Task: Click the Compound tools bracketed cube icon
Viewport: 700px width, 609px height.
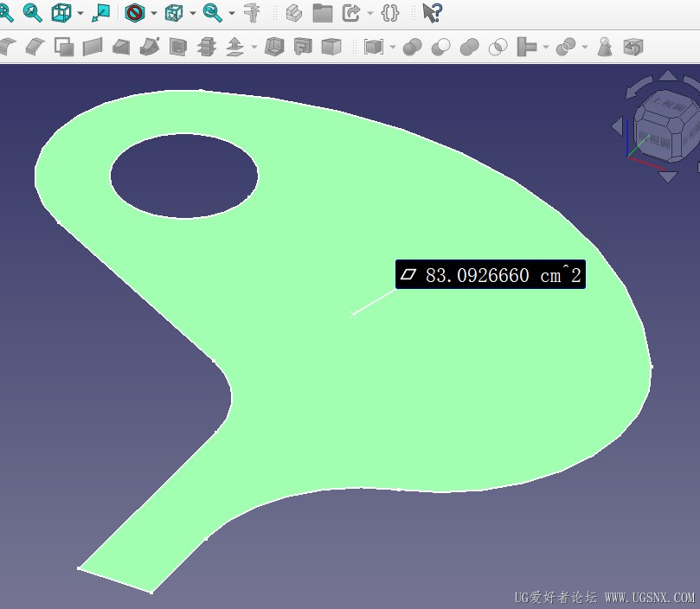Action: click(x=374, y=47)
